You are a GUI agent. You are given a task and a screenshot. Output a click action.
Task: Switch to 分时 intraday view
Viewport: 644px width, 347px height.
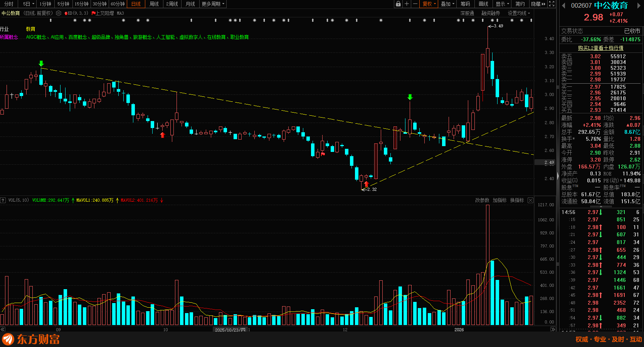point(8,4)
